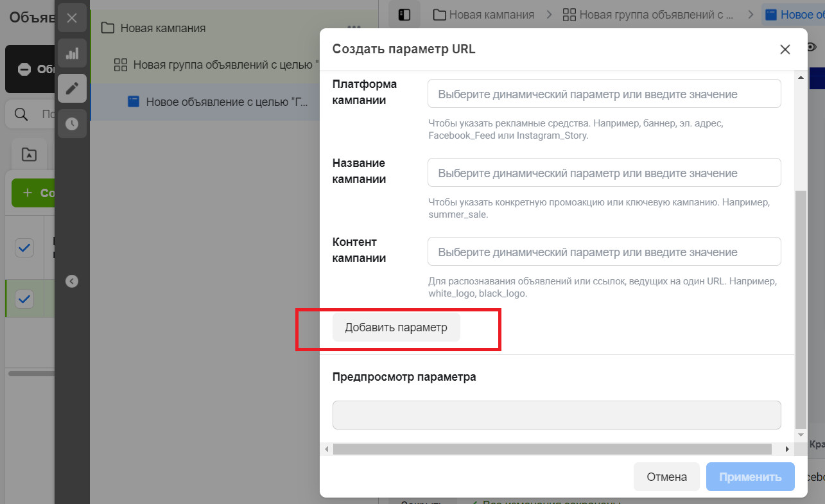Toggle the side panel layout icon

(x=404, y=15)
